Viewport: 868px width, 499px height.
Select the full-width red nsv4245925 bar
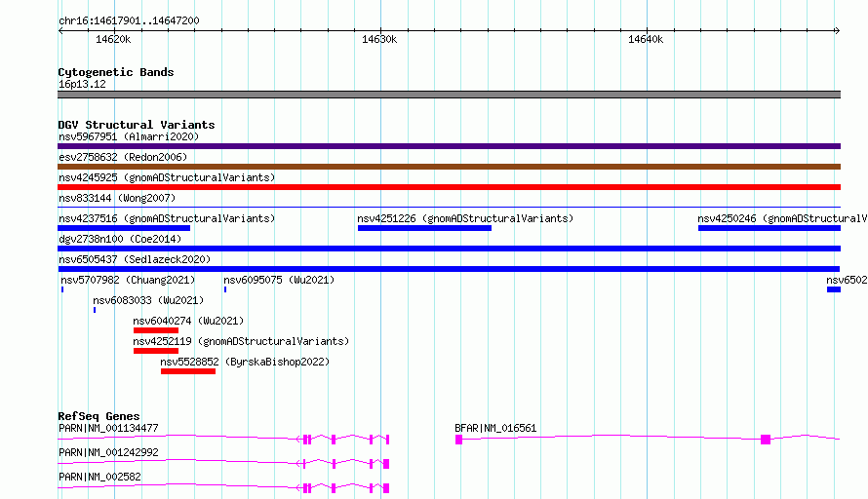pyautogui.click(x=449, y=187)
